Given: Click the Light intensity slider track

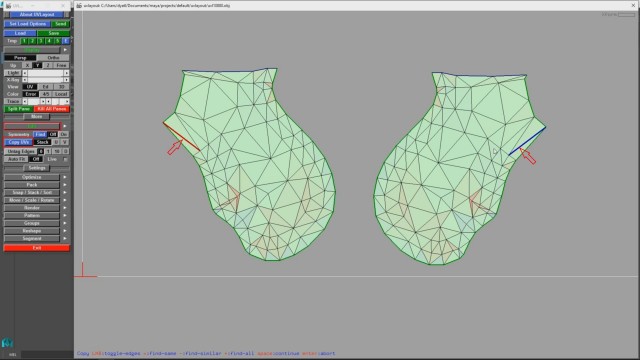Looking at the screenshot, I should (45, 73).
